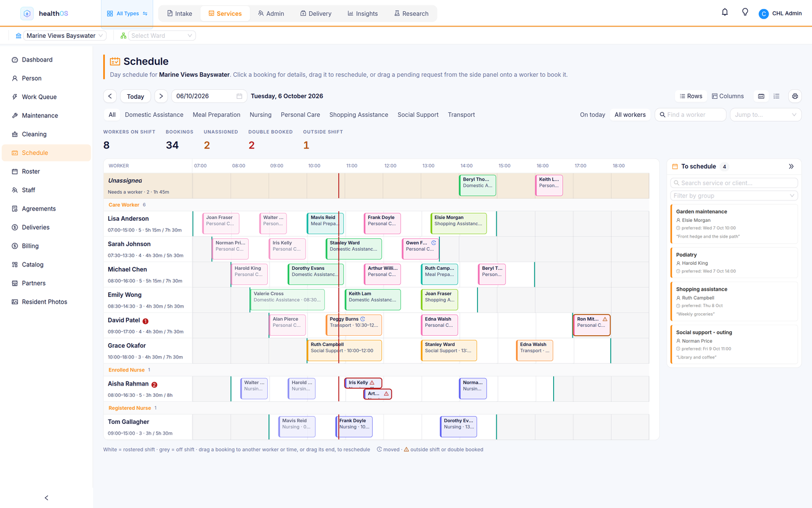Switch layout to Columns
Screen dimensions: 812x508
(x=727, y=97)
